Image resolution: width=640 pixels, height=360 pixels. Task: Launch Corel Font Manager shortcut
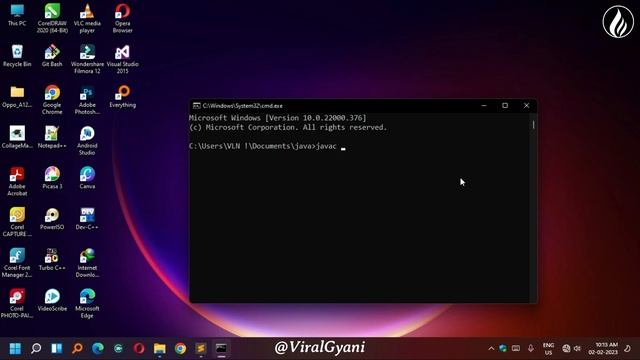(17, 263)
